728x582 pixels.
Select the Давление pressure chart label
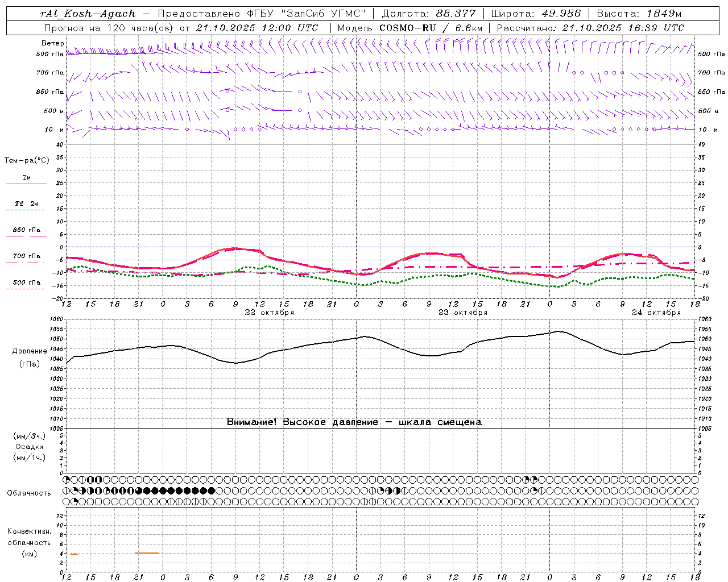(x=30, y=351)
